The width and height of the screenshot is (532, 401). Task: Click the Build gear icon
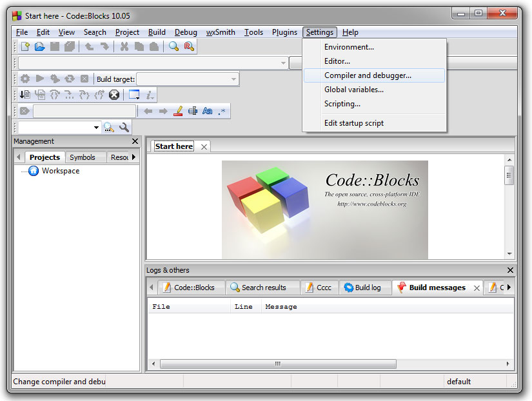(25, 79)
